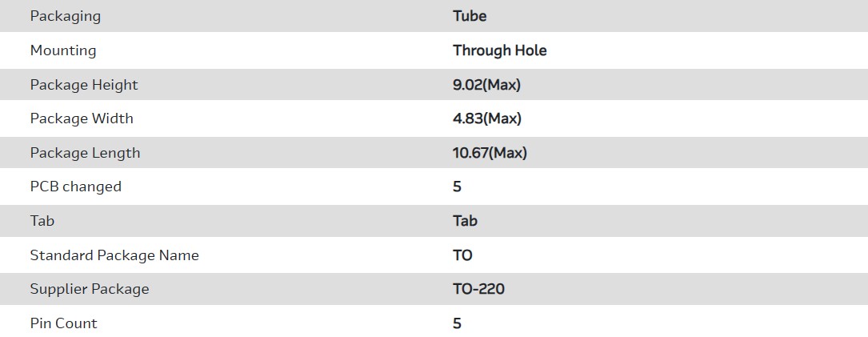Select the TO package name value
The height and width of the screenshot is (337, 868).
(x=462, y=255)
